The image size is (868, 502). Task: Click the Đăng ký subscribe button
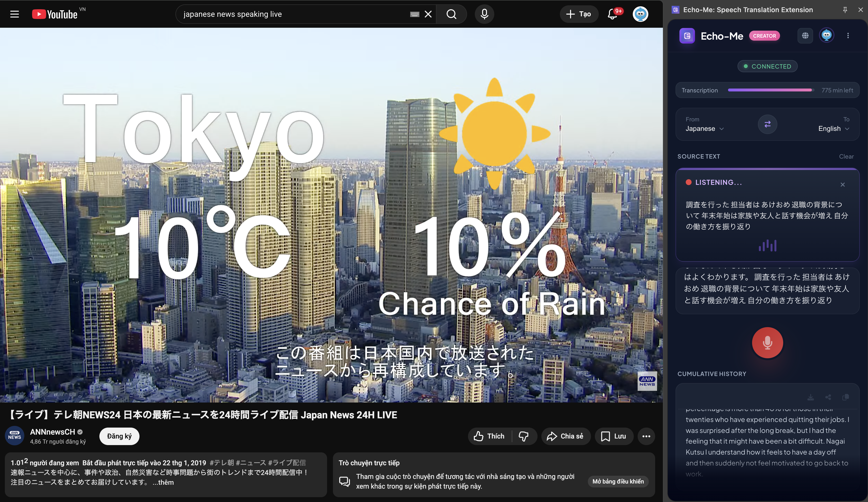[x=119, y=436]
